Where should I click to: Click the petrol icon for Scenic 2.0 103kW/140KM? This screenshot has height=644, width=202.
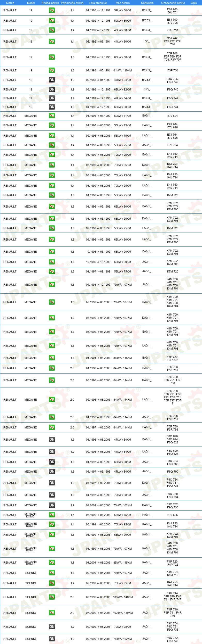click(x=52, y=597)
